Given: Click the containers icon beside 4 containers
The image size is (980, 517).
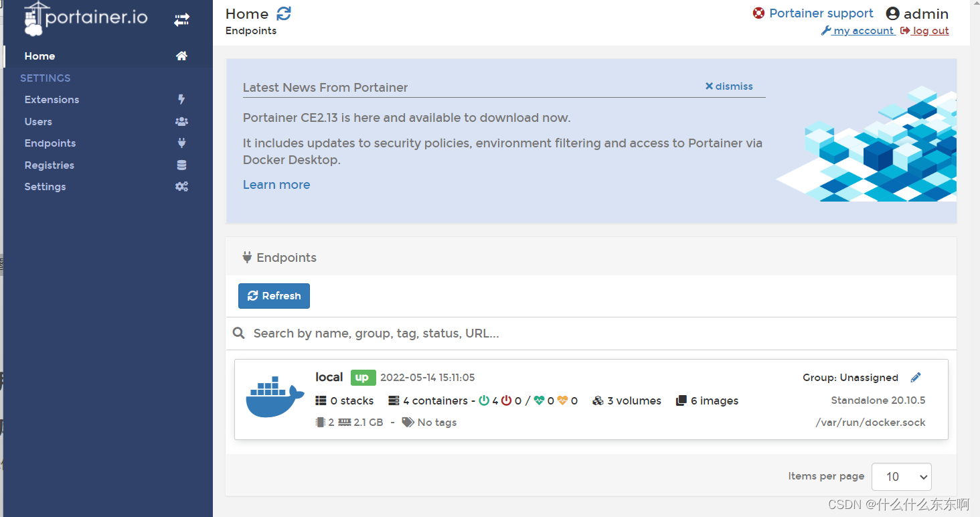Looking at the screenshot, I should coord(394,401).
